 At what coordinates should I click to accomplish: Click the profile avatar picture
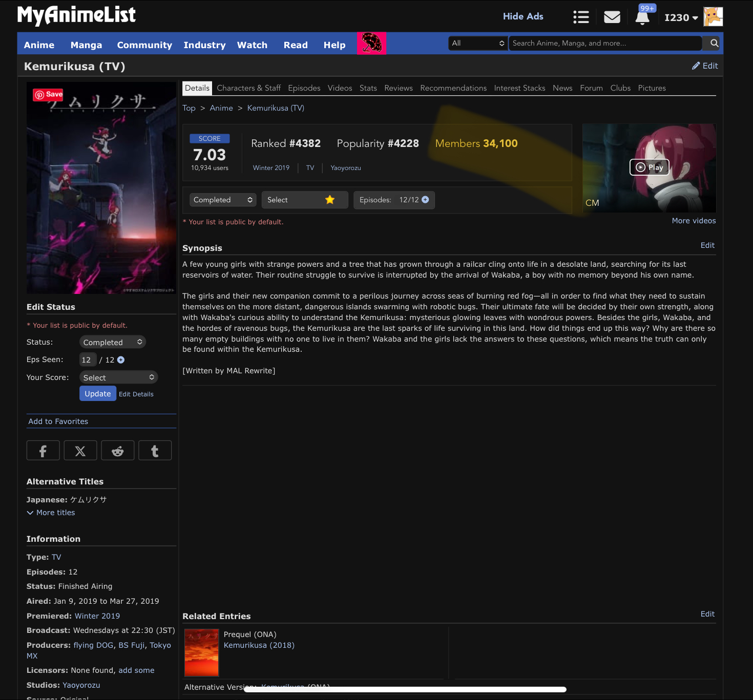(x=713, y=17)
